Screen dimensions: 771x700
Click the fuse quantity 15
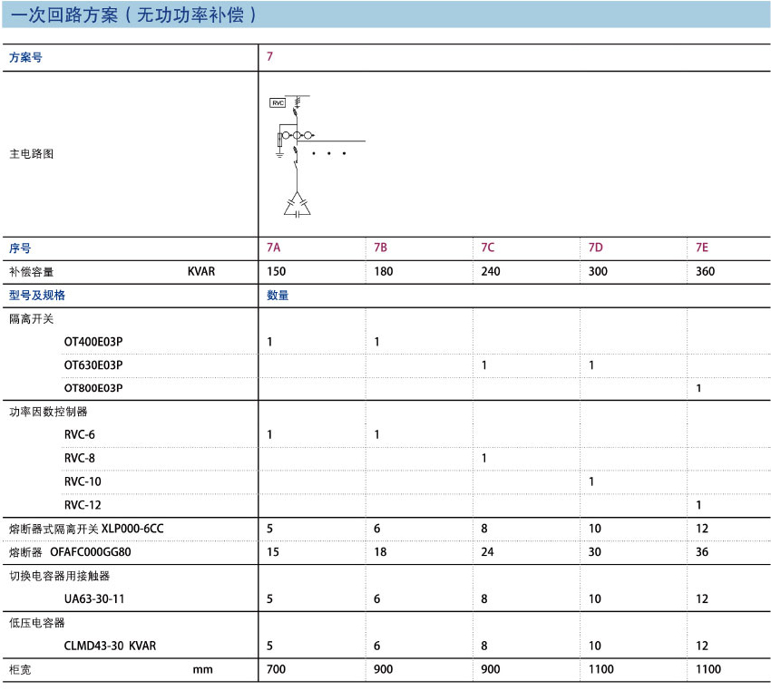click(273, 552)
